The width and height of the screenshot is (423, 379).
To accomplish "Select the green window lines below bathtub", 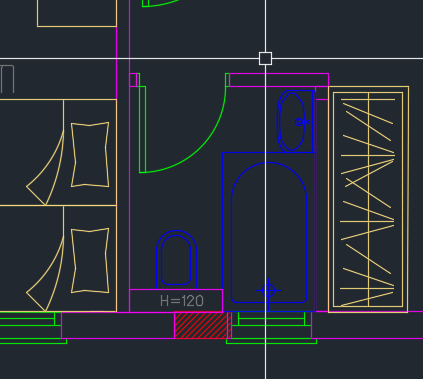I will [271, 328].
